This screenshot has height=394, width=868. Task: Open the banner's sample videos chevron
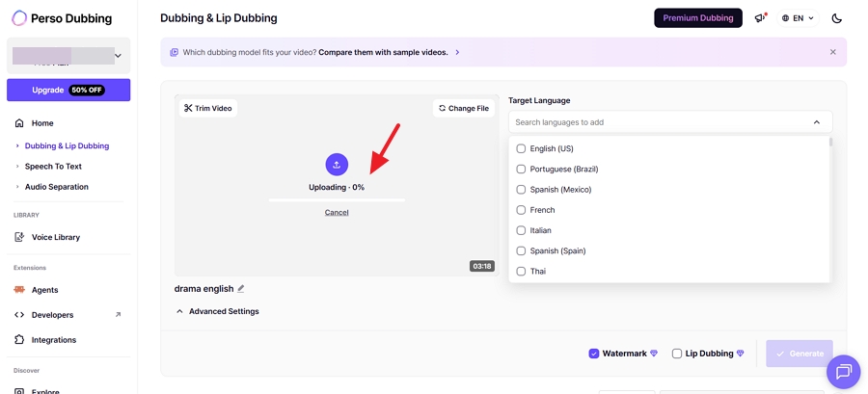pyautogui.click(x=457, y=52)
